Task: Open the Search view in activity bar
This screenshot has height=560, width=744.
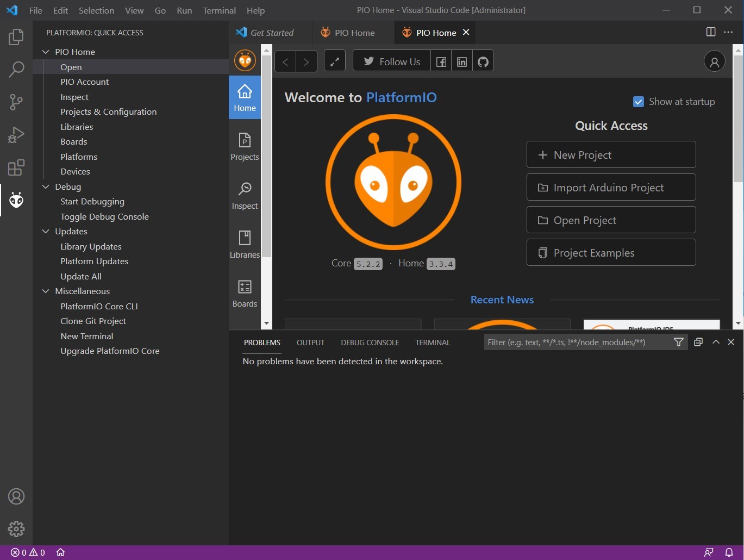Action: 16,70
